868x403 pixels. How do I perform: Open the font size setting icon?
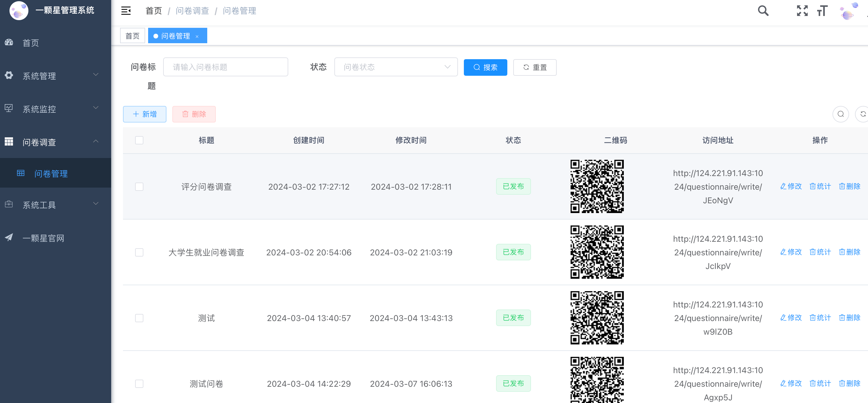[x=822, y=11]
